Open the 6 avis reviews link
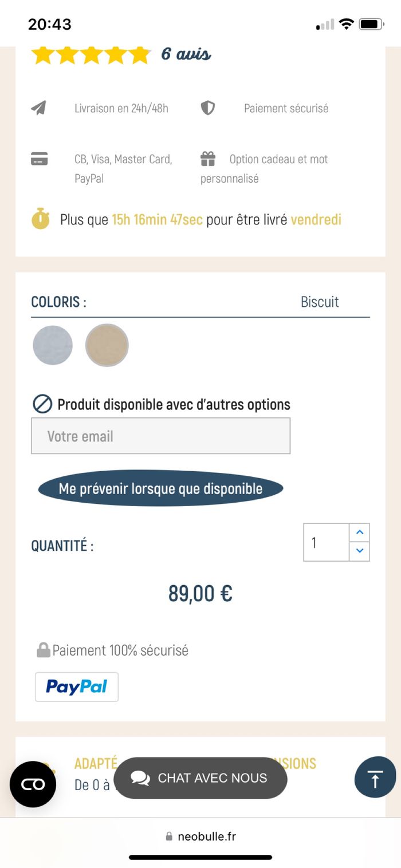The width and height of the screenshot is (401, 868). 186,54
